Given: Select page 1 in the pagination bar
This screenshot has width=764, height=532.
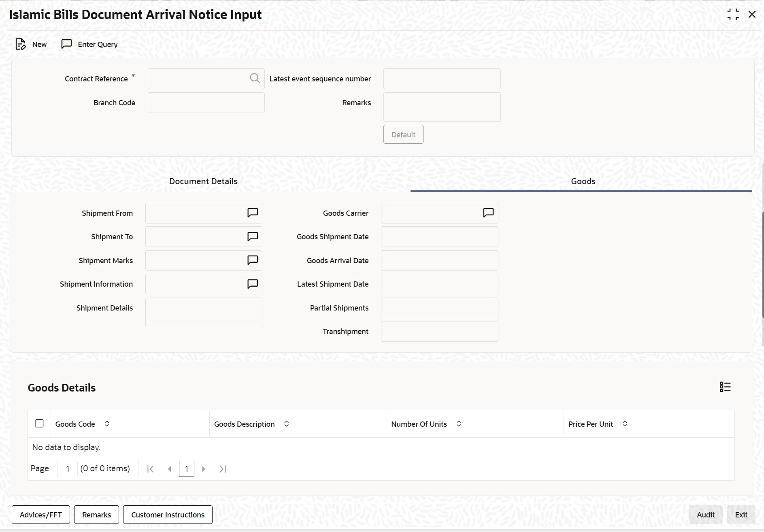Looking at the screenshot, I should click(x=187, y=469).
